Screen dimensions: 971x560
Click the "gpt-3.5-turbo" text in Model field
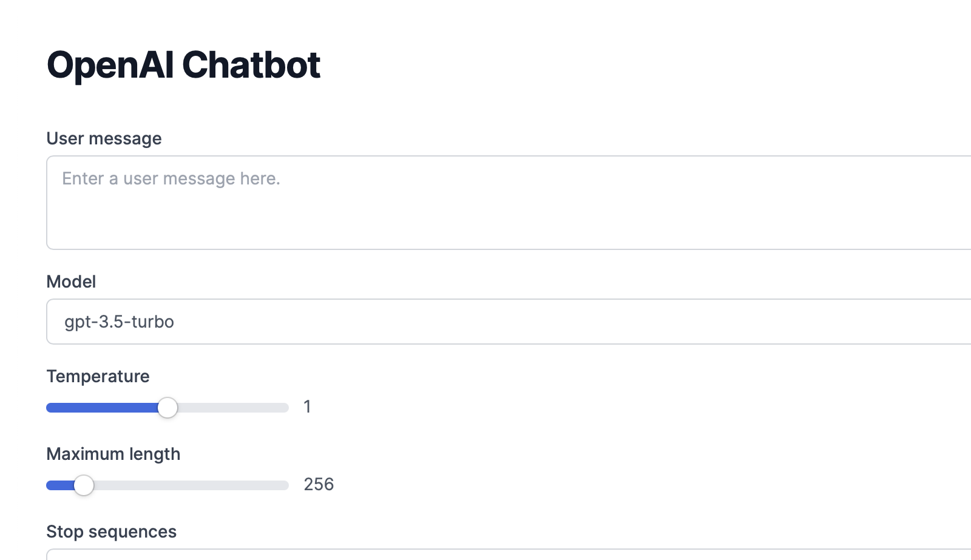coord(119,322)
